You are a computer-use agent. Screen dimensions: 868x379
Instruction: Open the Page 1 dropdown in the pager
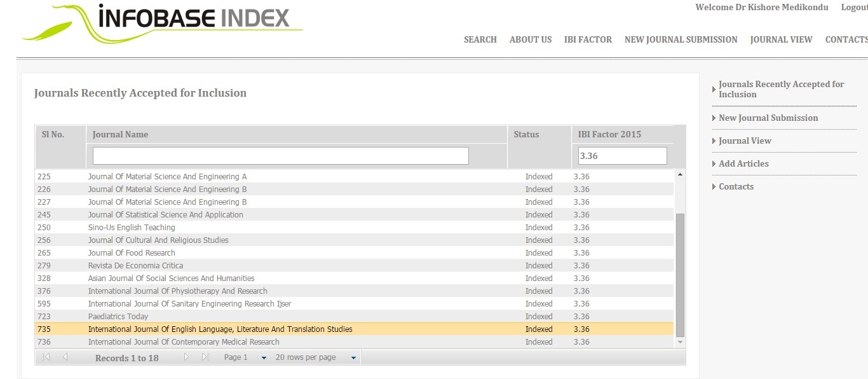[245, 357]
